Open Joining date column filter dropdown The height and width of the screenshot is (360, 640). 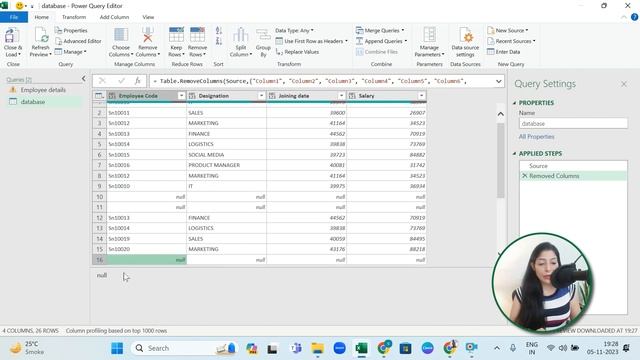(341, 96)
